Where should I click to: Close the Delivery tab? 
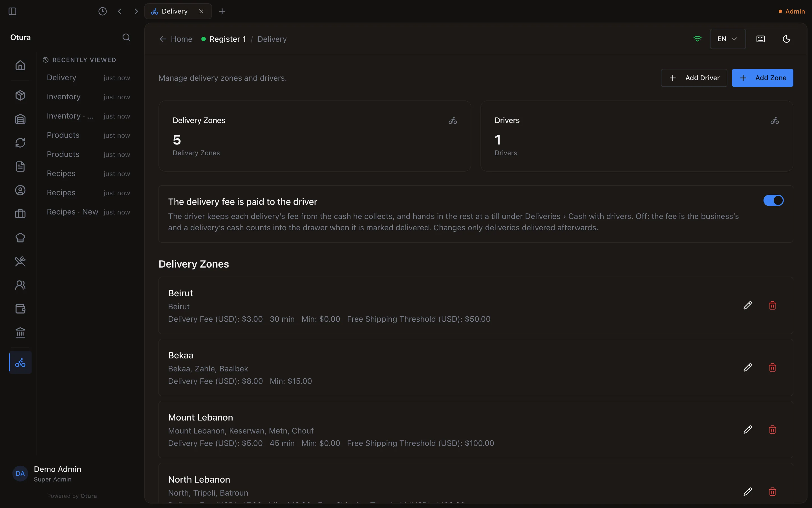201,11
